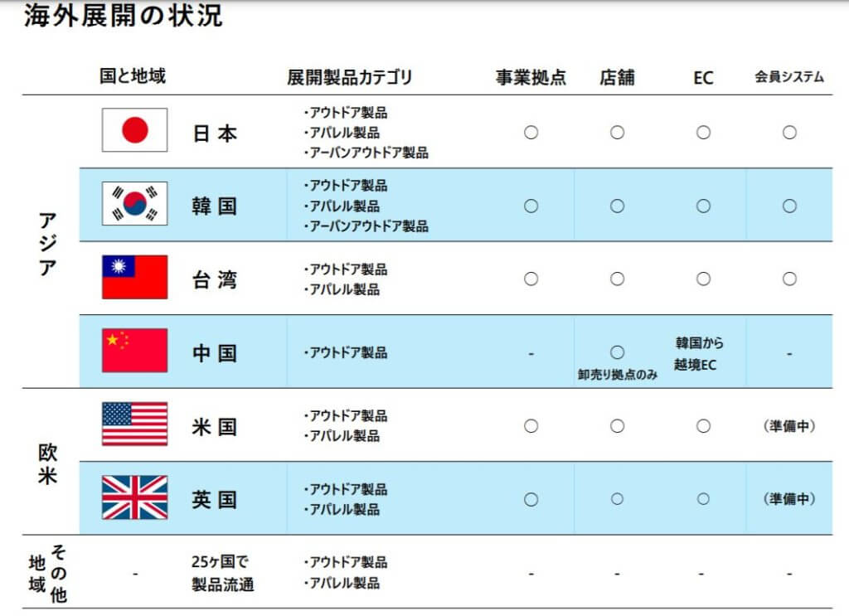Image resolution: width=849 pixels, height=616 pixels.
Task: Click the 25ヶ国で製品流通 text
Action: 222,573
